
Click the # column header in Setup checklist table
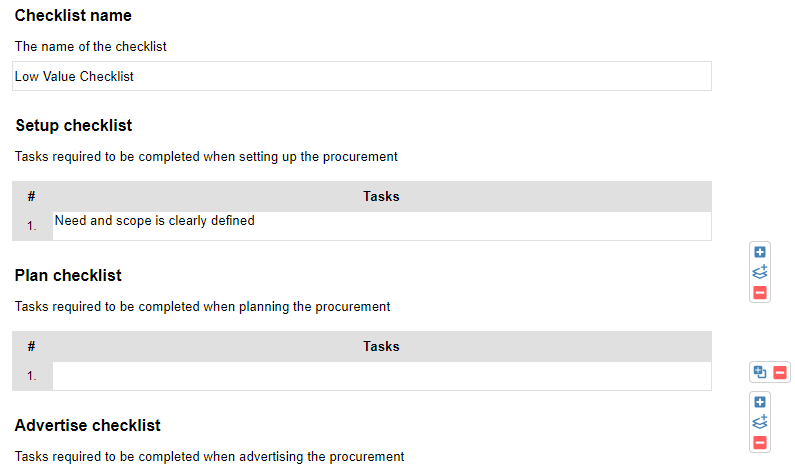pos(31,196)
